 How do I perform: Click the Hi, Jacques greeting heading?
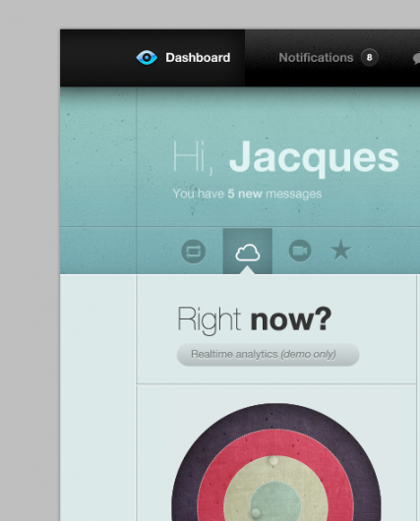point(285,156)
